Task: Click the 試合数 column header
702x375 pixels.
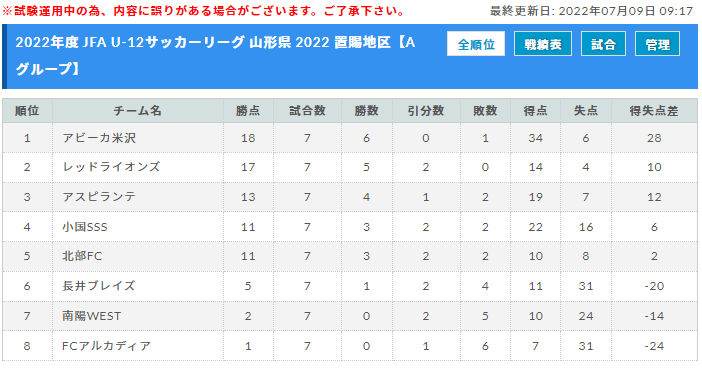Action: pyautogui.click(x=307, y=111)
